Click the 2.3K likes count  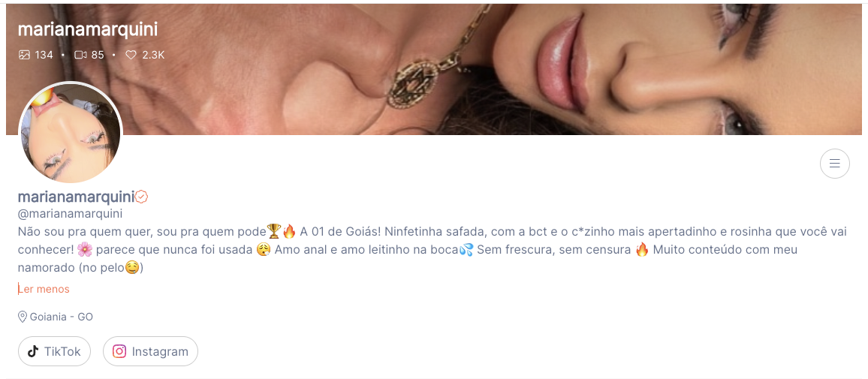pos(153,55)
